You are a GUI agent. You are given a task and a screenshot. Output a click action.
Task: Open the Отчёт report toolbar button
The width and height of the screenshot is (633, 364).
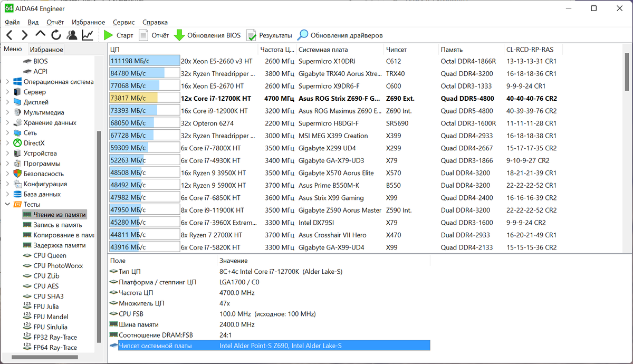point(154,35)
